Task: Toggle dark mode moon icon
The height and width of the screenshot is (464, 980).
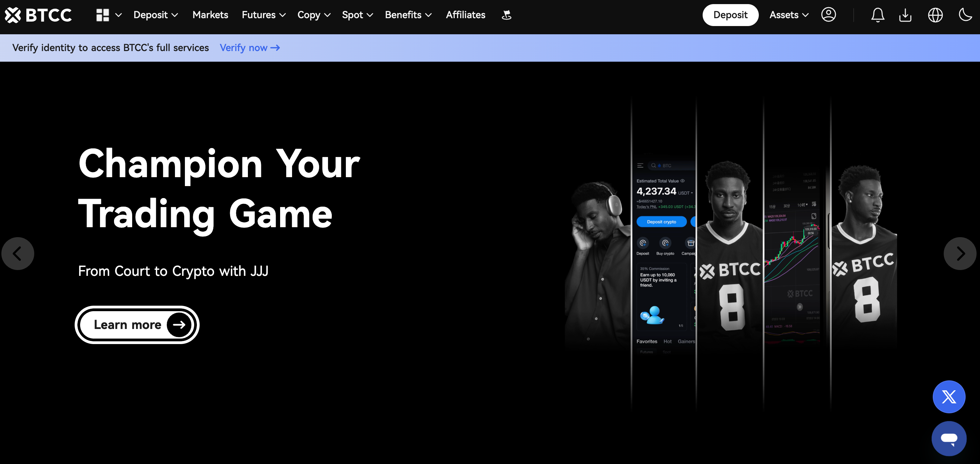Action: 966,15
